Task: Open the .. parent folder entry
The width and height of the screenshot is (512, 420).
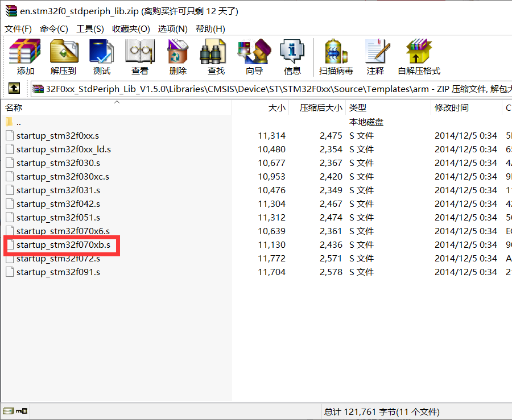Action: 19,121
